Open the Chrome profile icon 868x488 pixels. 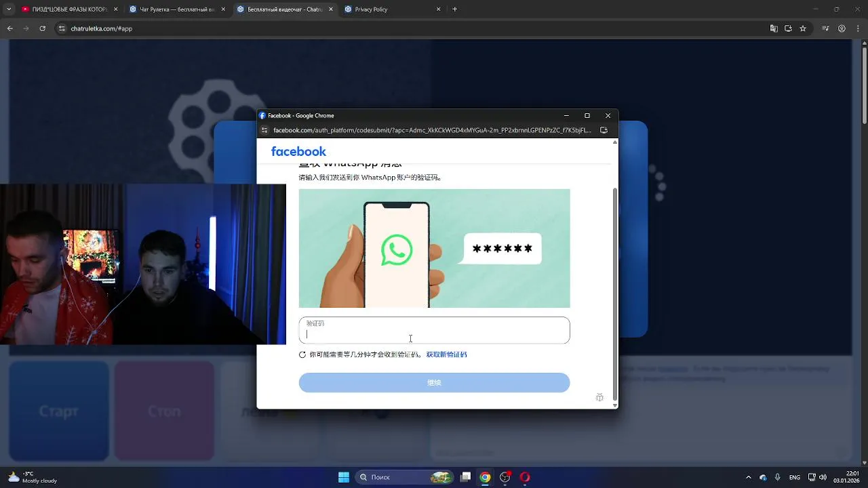842,28
